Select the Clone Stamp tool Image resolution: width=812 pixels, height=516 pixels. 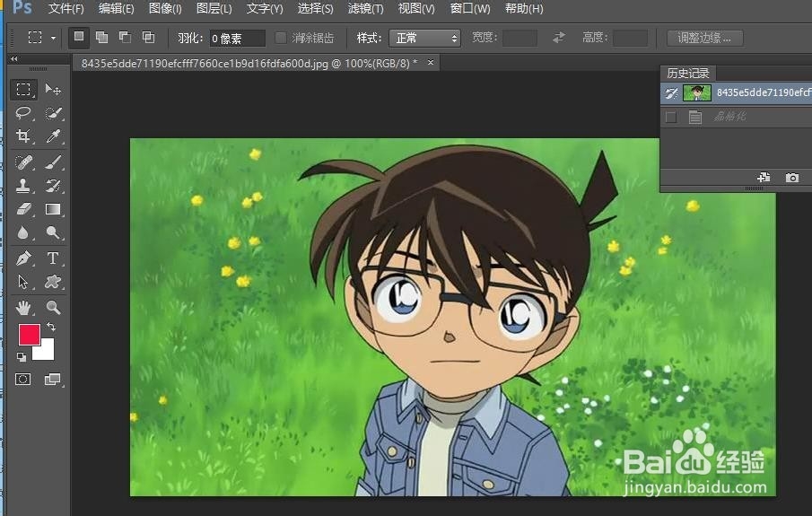23,186
